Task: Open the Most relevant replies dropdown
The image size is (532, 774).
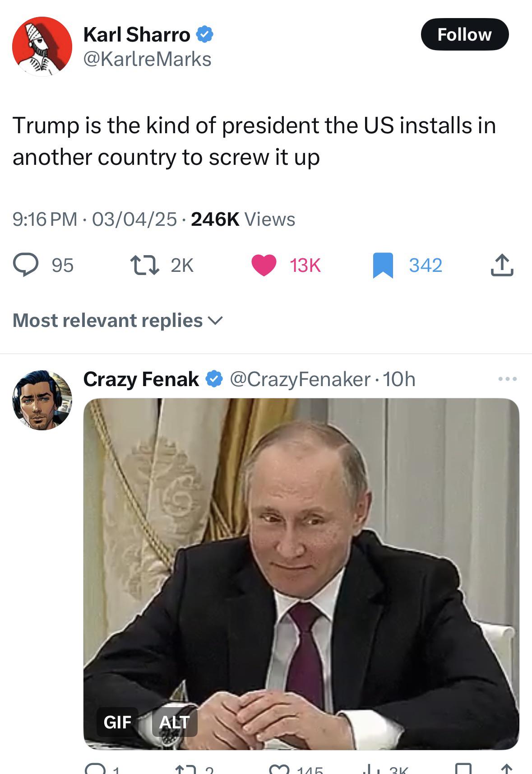Action: pyautogui.click(x=116, y=321)
